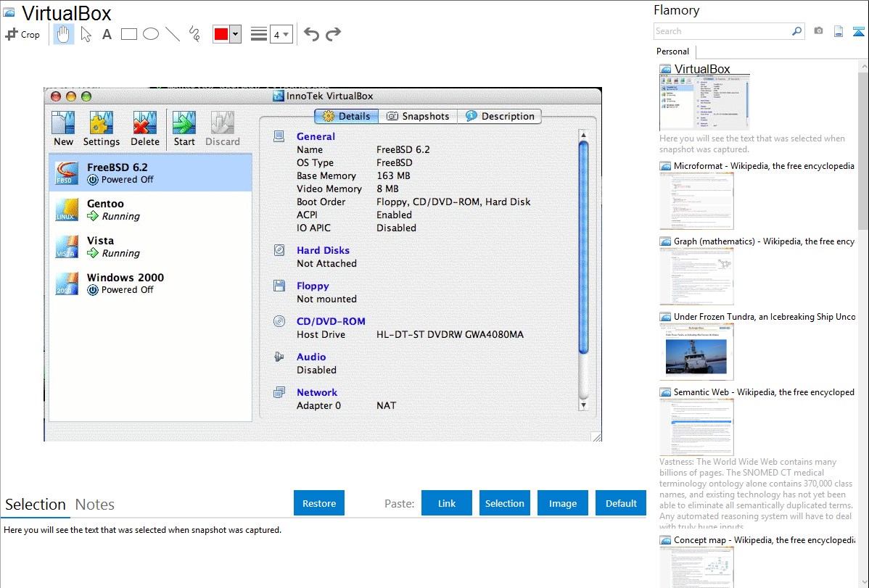Open the Details tab in VirtualBox
This screenshot has width=869, height=588.
pos(347,117)
